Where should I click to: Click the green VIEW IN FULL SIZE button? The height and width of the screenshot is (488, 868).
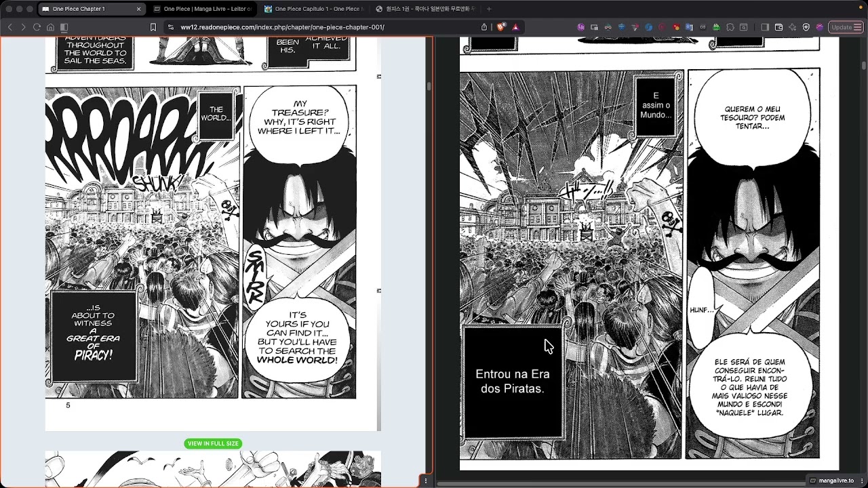[213, 443]
